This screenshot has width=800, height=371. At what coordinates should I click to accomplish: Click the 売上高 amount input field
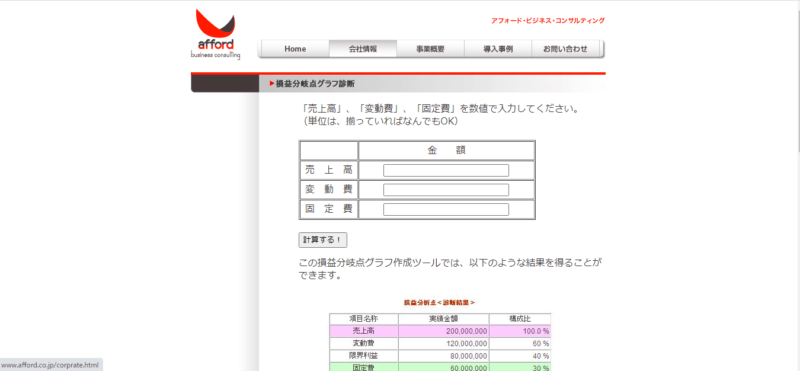(x=446, y=170)
